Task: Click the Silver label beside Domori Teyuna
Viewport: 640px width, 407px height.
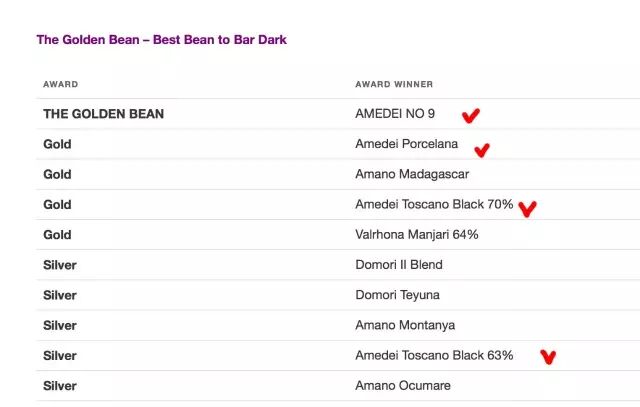Action: click(x=60, y=295)
